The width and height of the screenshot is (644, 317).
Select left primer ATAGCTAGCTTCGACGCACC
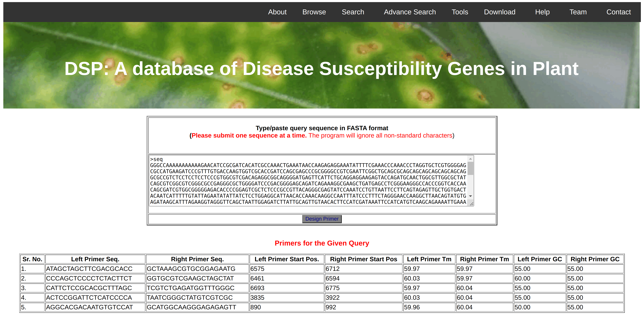click(x=89, y=269)
